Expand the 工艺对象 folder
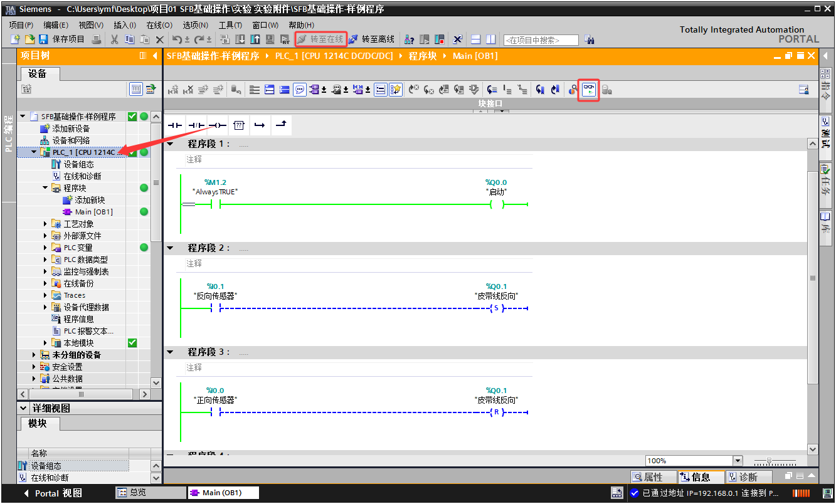836x504 pixels. coord(45,224)
